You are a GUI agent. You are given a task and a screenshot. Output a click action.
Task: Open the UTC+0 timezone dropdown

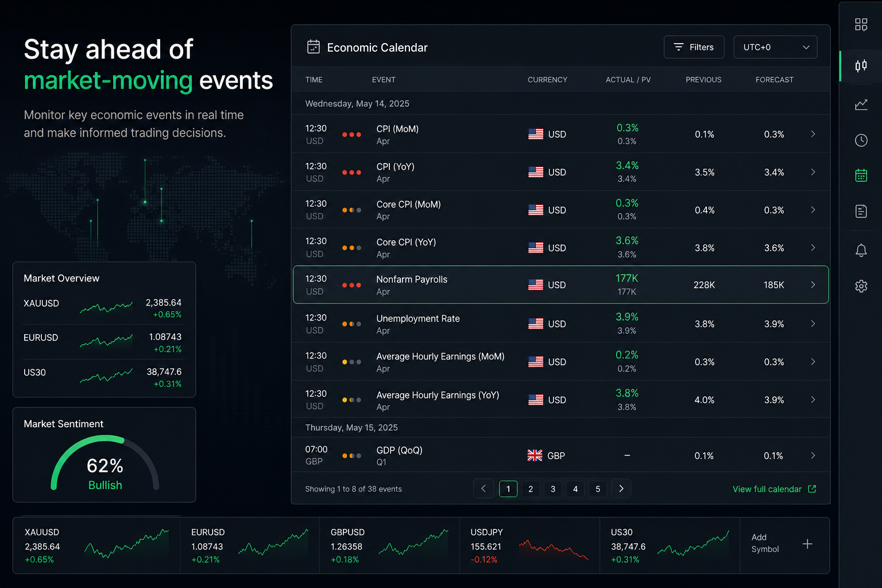(775, 47)
